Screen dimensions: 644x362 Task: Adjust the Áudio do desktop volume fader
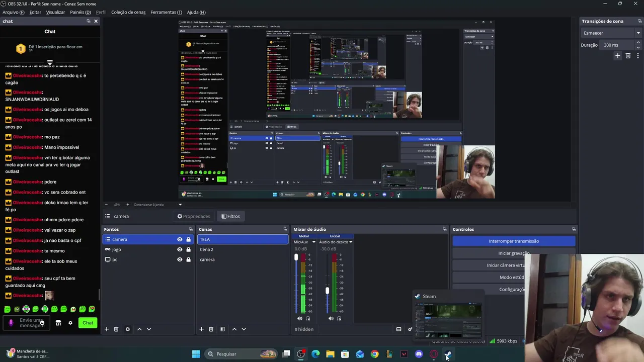point(327,291)
